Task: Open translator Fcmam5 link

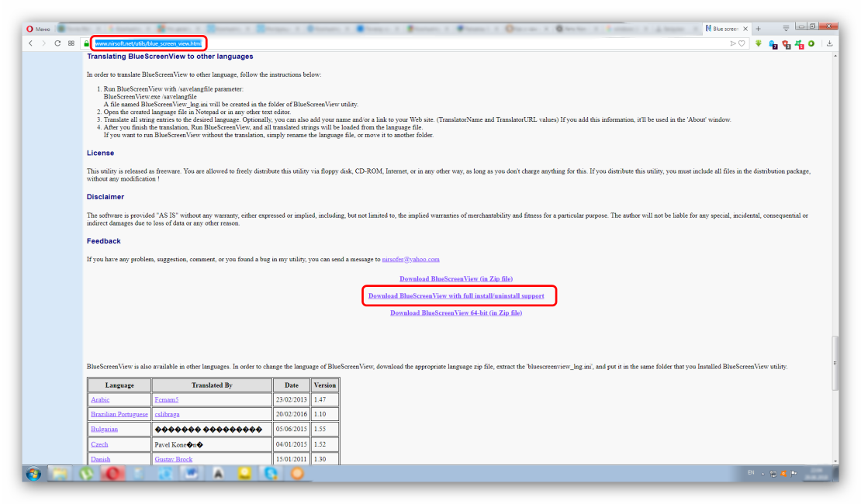Action: [166, 399]
